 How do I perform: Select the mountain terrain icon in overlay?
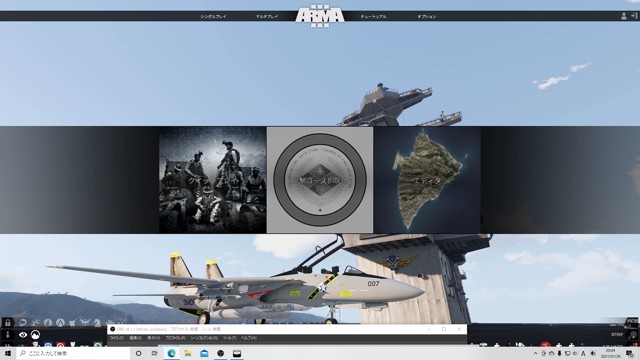36,335
